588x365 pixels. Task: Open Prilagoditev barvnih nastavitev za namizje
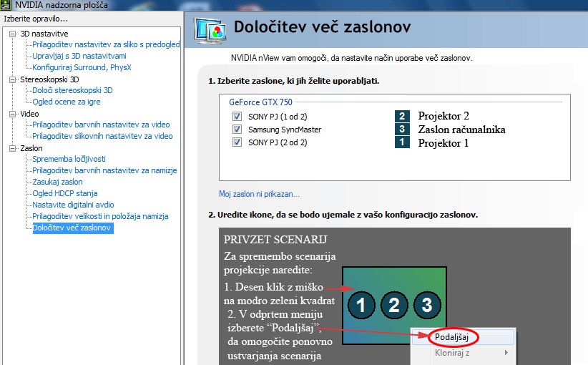(104, 170)
